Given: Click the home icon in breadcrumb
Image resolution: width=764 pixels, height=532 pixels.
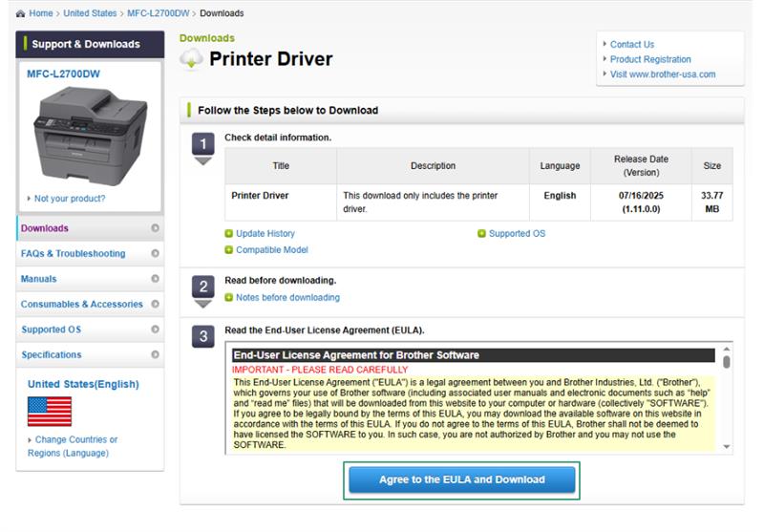Looking at the screenshot, I should pyautogui.click(x=20, y=13).
